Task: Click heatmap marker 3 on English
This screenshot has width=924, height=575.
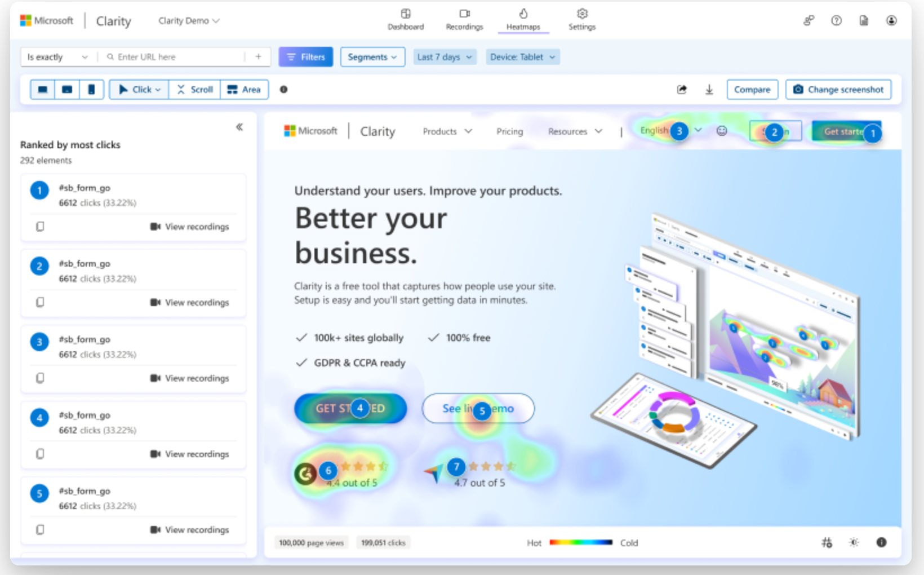Action: (679, 131)
